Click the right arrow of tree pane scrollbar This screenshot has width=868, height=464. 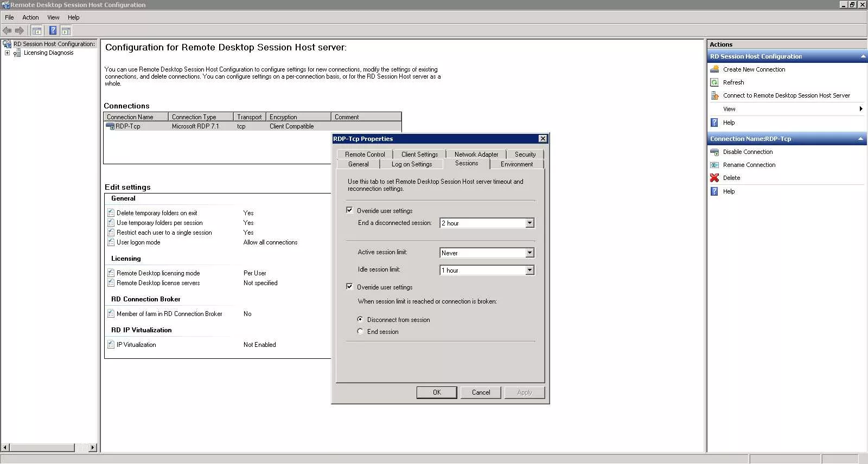93,448
